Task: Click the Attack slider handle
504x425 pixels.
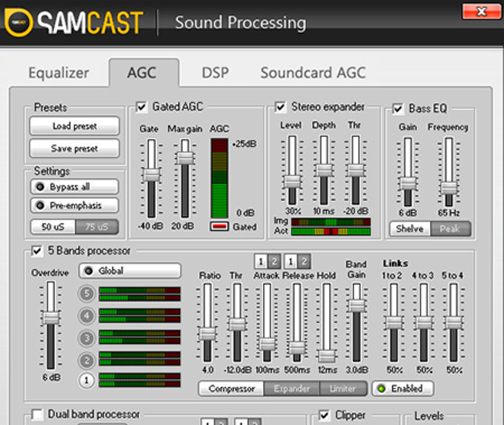Action: [267, 344]
